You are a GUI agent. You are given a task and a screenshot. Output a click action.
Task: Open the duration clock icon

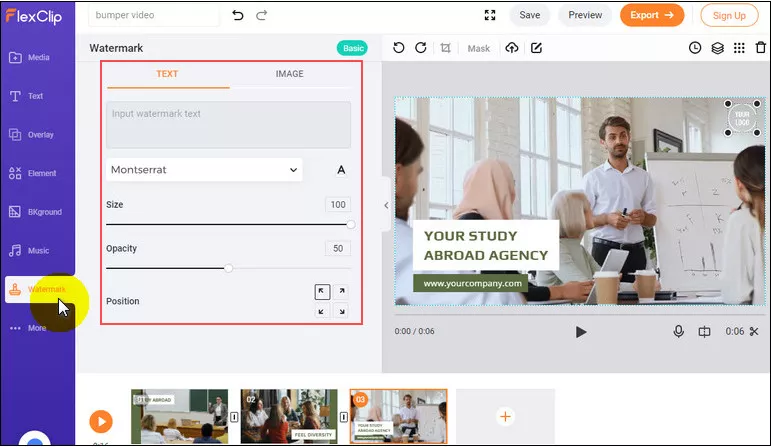point(695,48)
